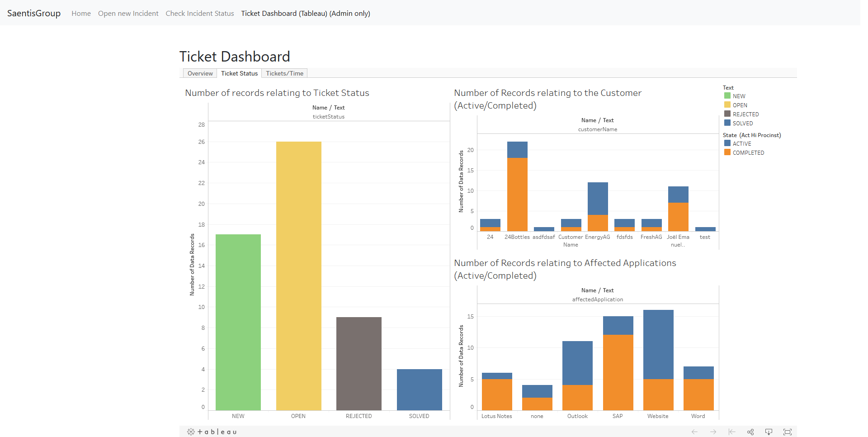Click the Lotus Notes axis label
The image size is (868, 437).
tap(497, 416)
